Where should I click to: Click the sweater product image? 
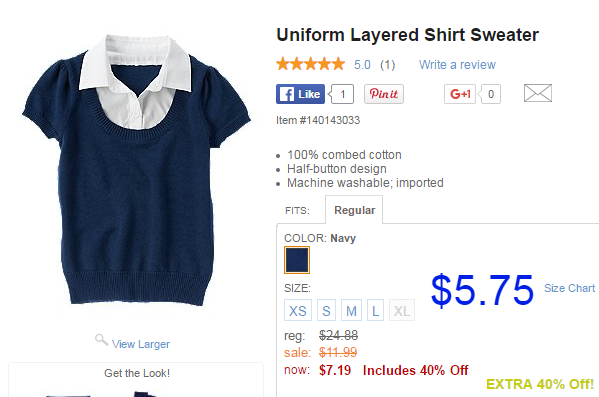pos(136,170)
